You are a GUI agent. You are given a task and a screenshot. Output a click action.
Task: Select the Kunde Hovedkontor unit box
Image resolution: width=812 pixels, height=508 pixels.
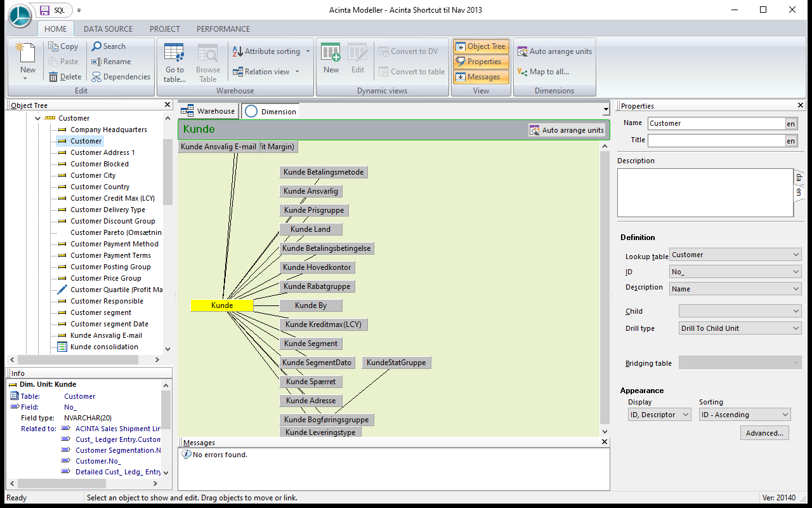point(317,267)
